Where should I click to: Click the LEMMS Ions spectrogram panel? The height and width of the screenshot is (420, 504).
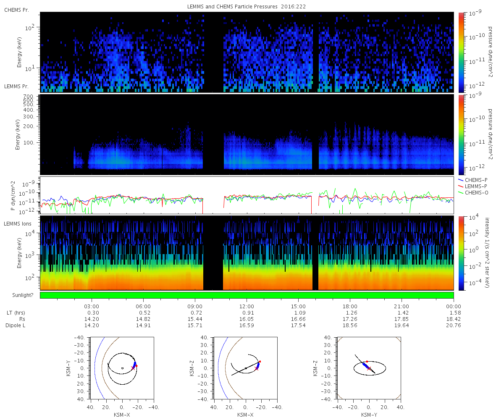click(247, 253)
